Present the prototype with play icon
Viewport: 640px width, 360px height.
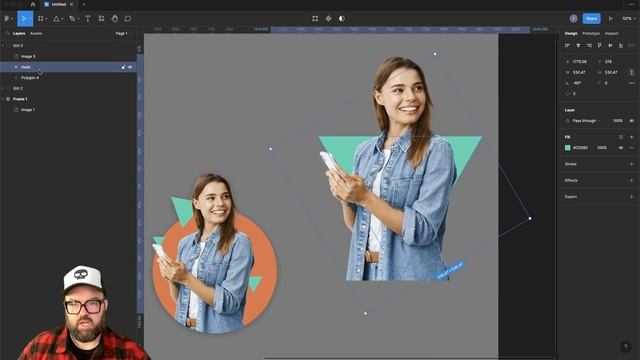pyautogui.click(x=611, y=19)
